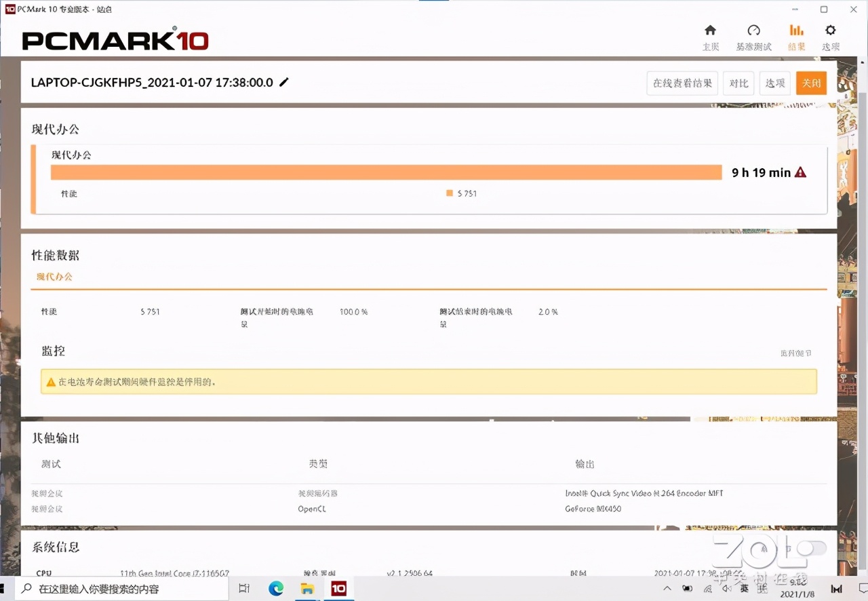Click the battery icon in the system tray

click(687, 588)
